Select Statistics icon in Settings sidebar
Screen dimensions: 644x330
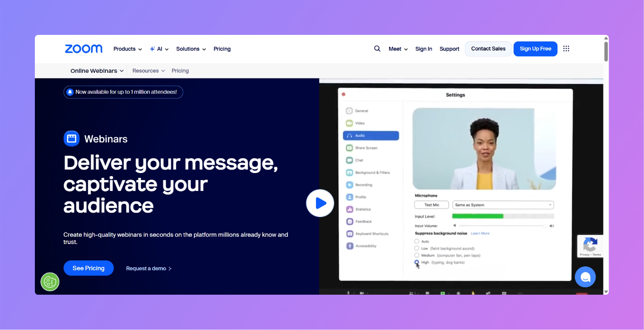[349, 209]
